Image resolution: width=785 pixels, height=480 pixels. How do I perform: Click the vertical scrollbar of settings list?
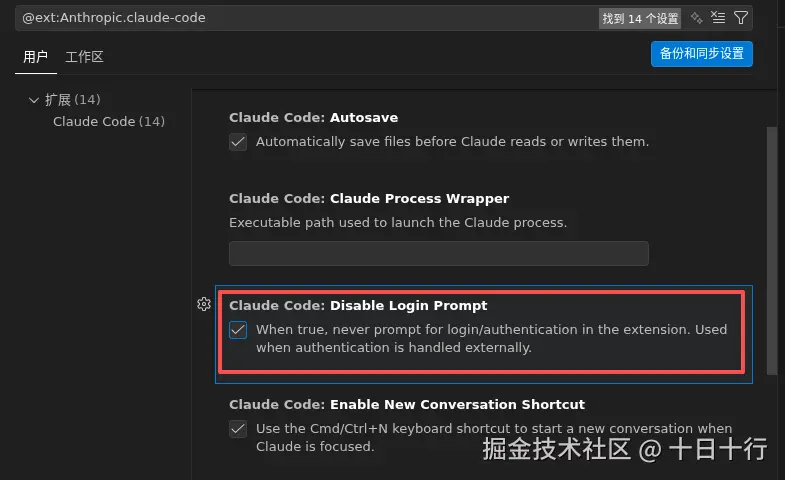pyautogui.click(x=770, y=250)
